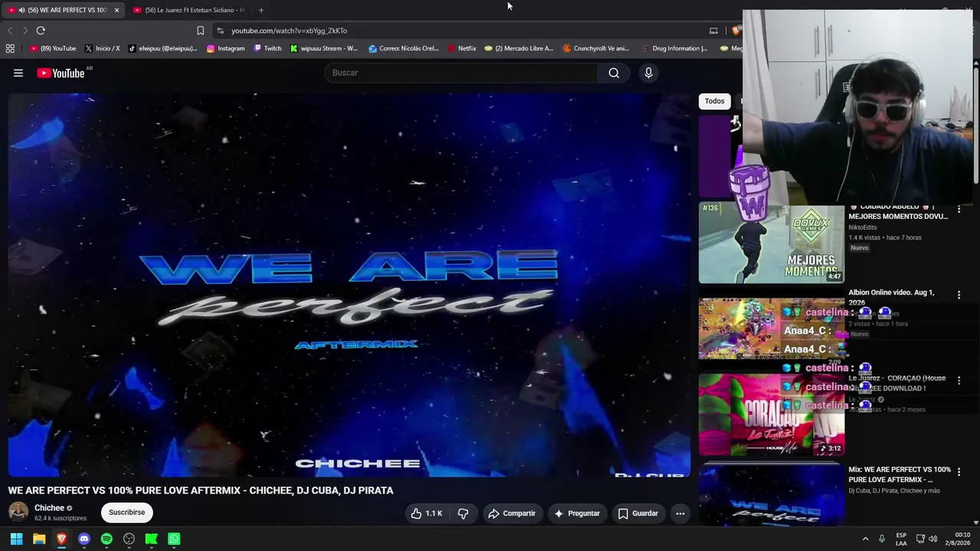980x551 pixels.
Task: View site information icon beside URL
Action: (220, 31)
